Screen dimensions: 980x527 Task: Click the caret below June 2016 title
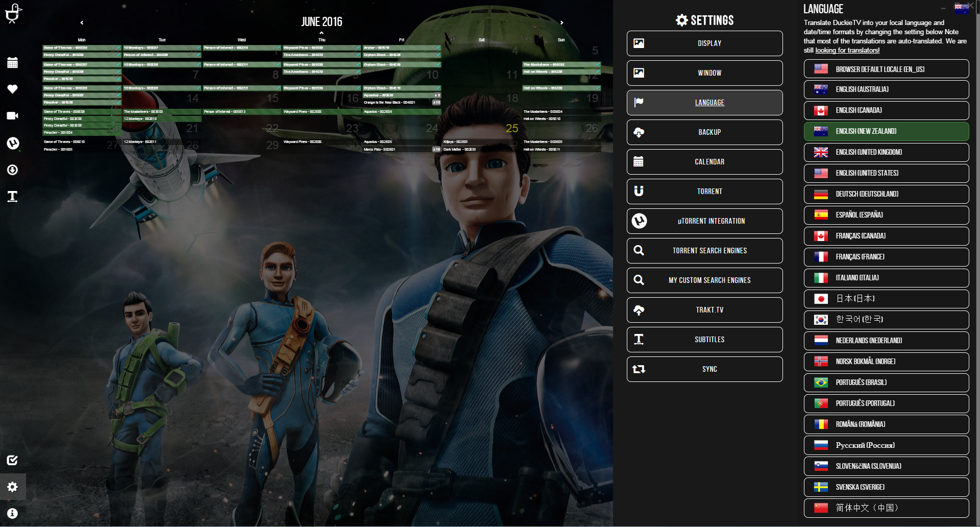pos(322,33)
